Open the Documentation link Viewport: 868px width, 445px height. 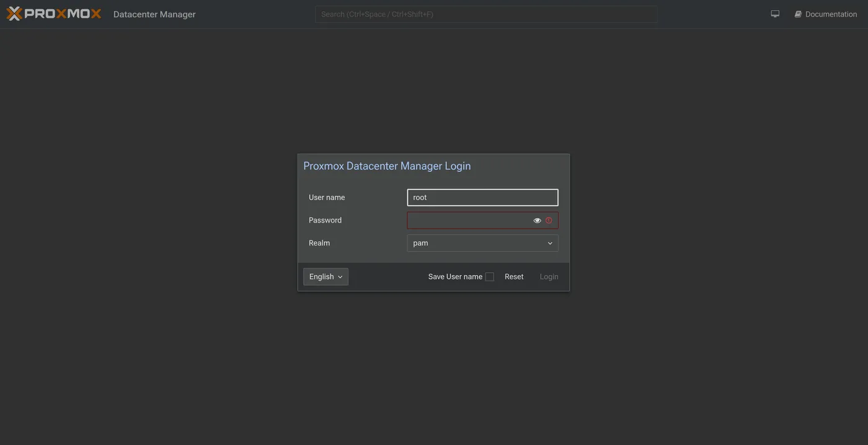click(826, 14)
